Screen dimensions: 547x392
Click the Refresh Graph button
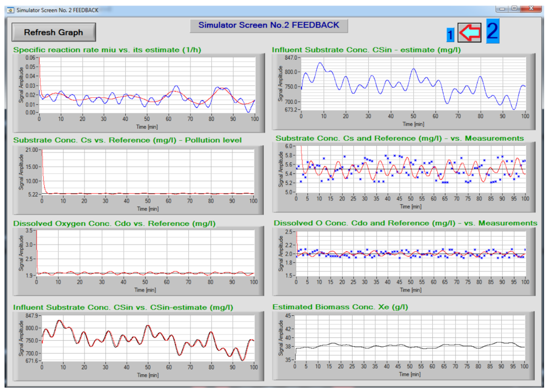[54, 33]
